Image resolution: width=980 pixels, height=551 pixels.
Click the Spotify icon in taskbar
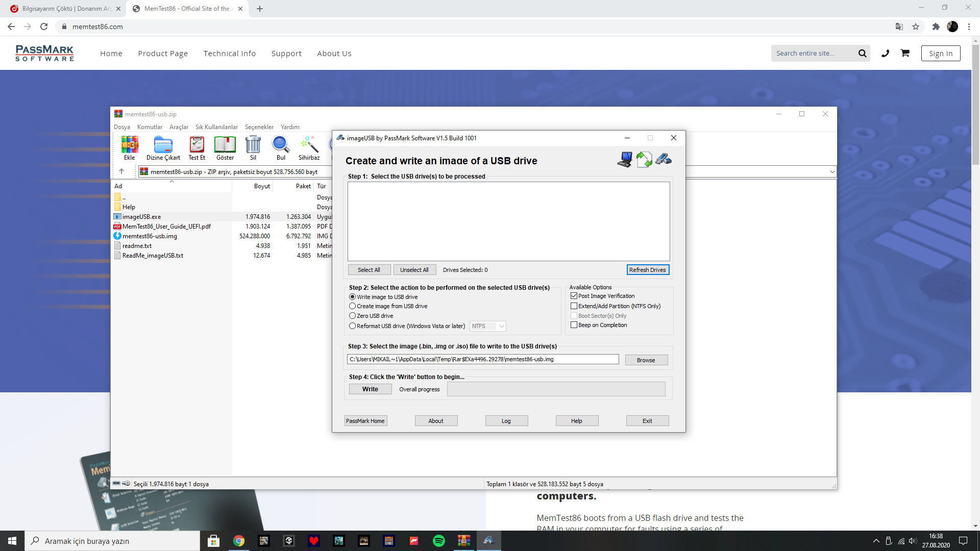[x=438, y=541]
